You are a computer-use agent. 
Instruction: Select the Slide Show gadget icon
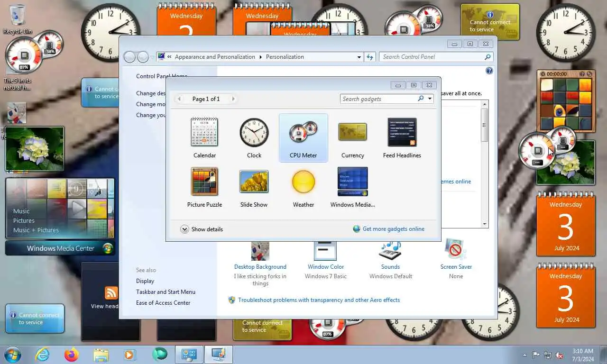[x=254, y=182]
